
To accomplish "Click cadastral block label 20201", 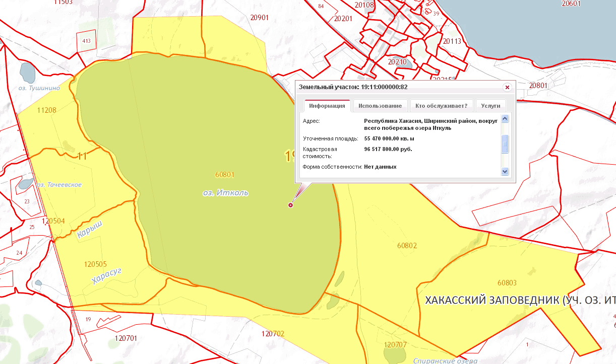I will (x=343, y=19).
